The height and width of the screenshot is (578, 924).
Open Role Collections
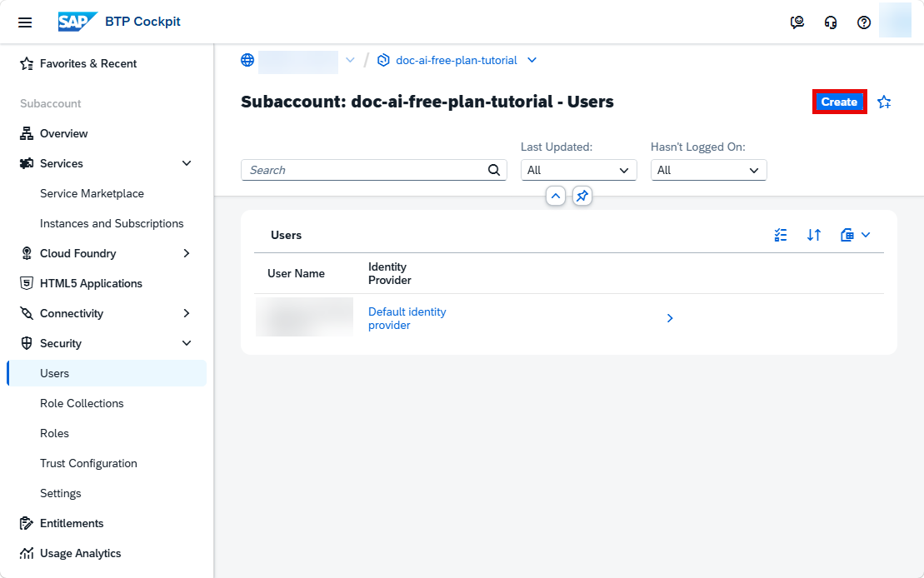[82, 404]
